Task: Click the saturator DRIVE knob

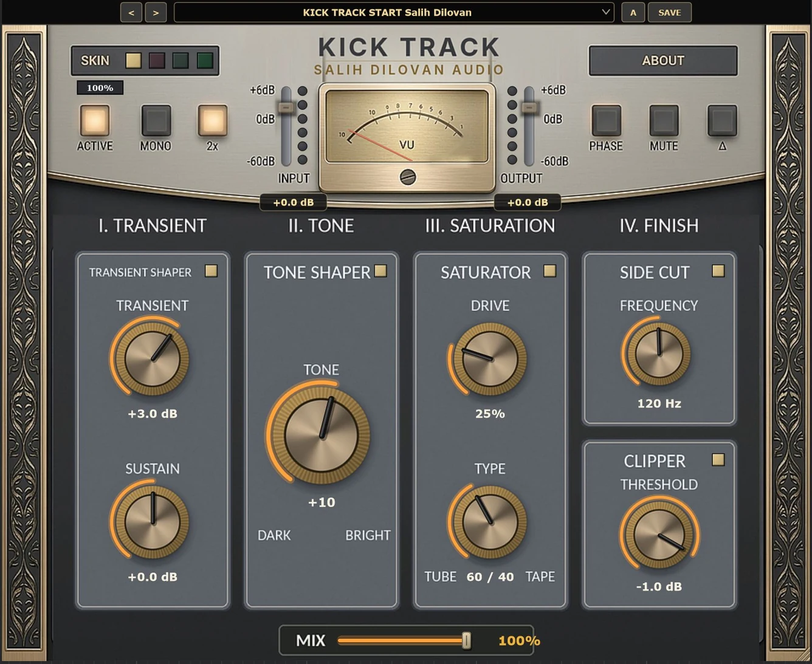Action: point(490,359)
